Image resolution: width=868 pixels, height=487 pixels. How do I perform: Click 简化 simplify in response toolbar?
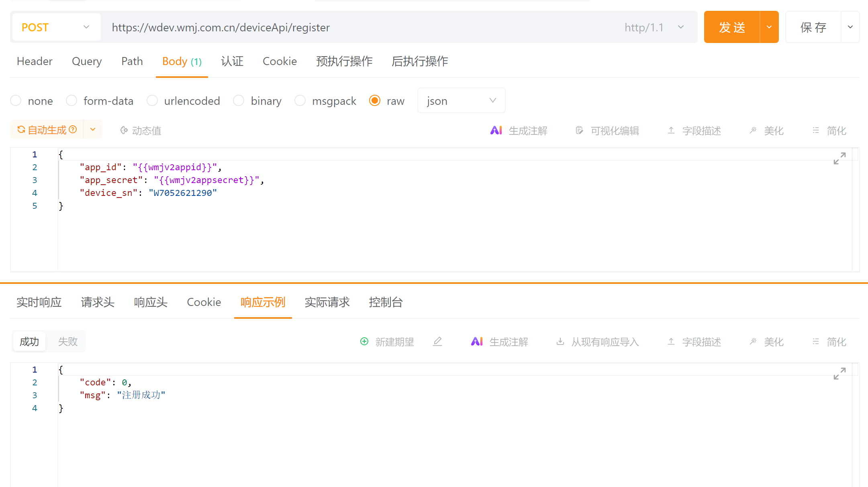[x=829, y=342]
